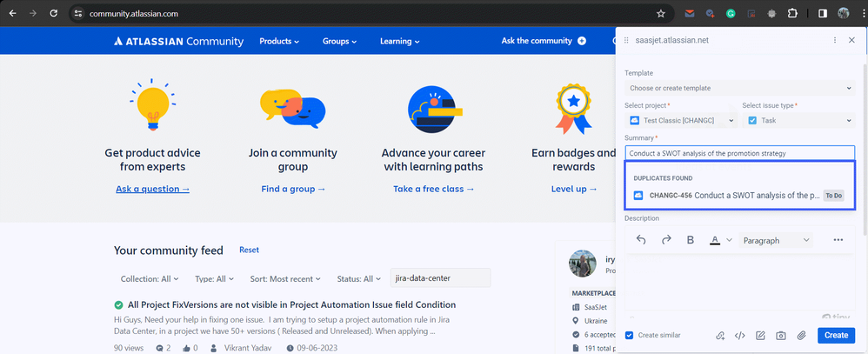Take a screenshot with camera icon

pos(780,335)
